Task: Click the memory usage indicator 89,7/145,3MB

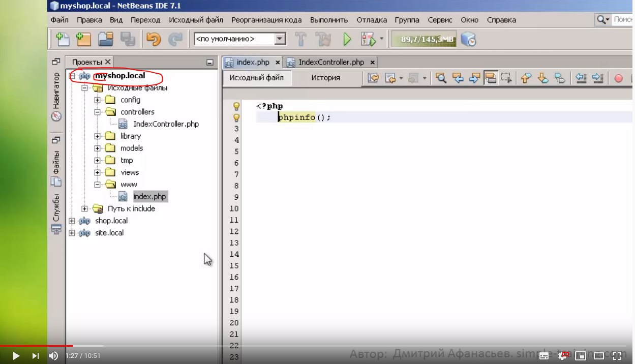Action: tap(424, 39)
